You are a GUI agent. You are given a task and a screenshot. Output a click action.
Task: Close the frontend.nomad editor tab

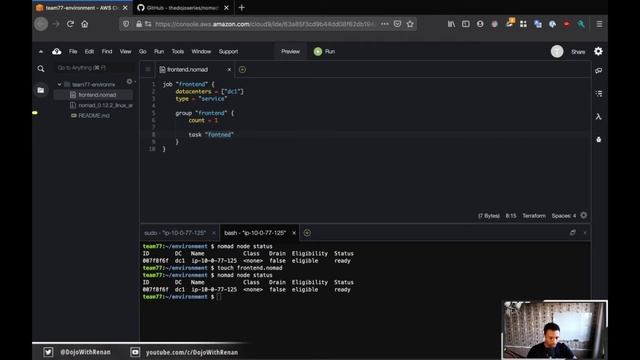[229, 70]
